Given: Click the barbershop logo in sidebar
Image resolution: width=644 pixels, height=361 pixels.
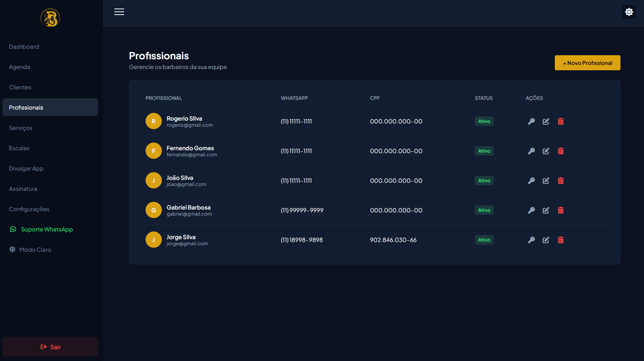Looking at the screenshot, I should click(x=50, y=18).
